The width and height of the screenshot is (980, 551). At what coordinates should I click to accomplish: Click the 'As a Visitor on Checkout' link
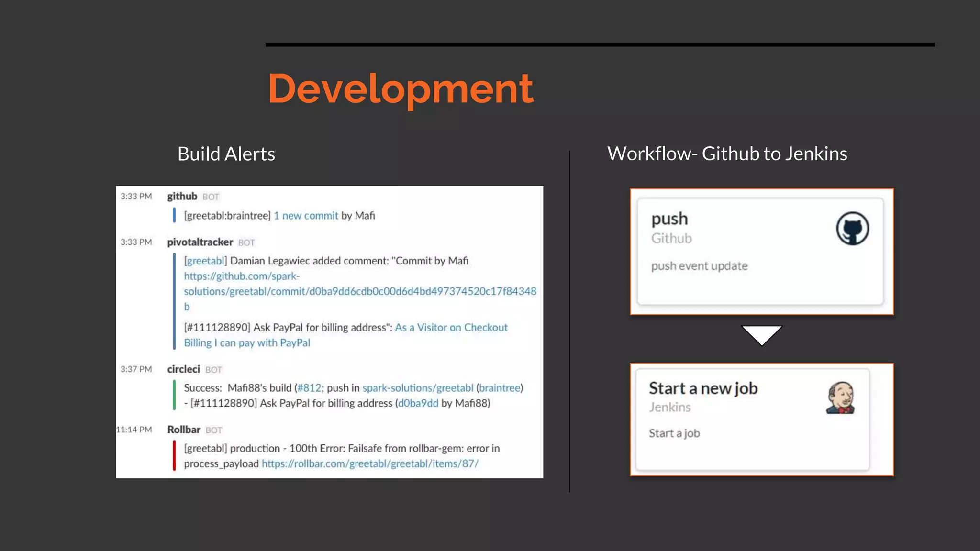click(x=451, y=328)
